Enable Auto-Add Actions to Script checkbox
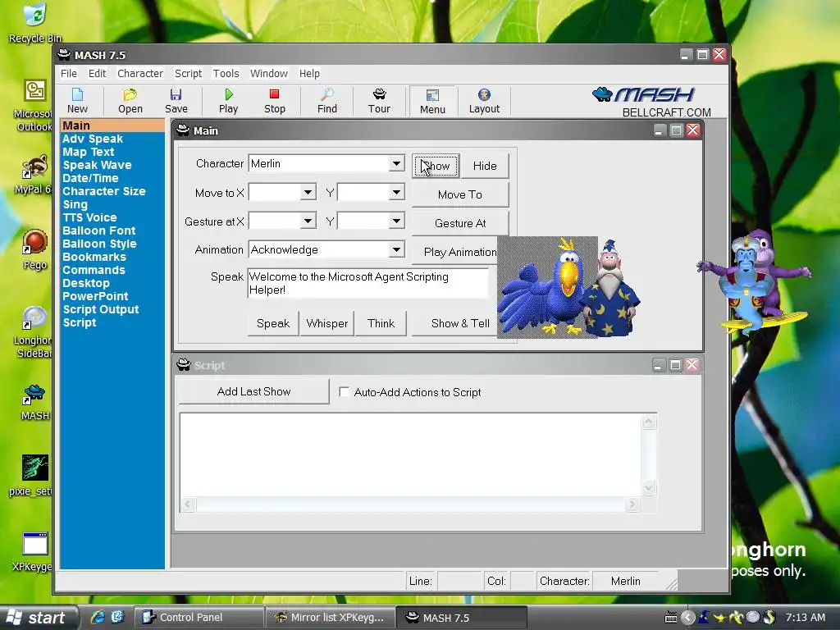 [x=345, y=392]
